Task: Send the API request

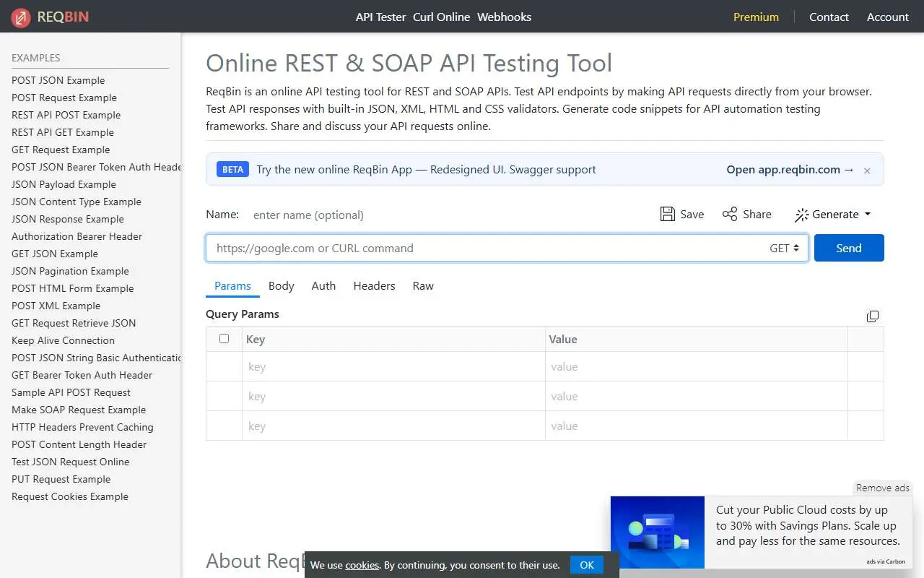Action: pyautogui.click(x=849, y=248)
